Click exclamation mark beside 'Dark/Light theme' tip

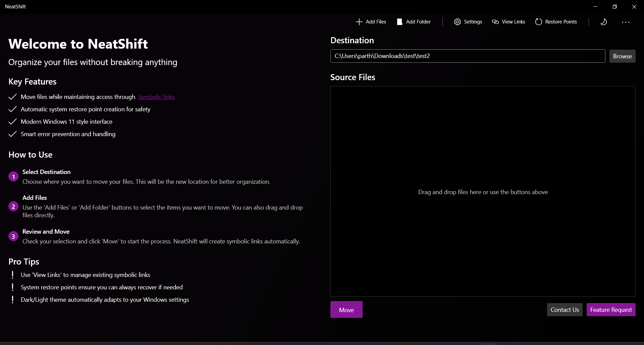[x=13, y=300]
